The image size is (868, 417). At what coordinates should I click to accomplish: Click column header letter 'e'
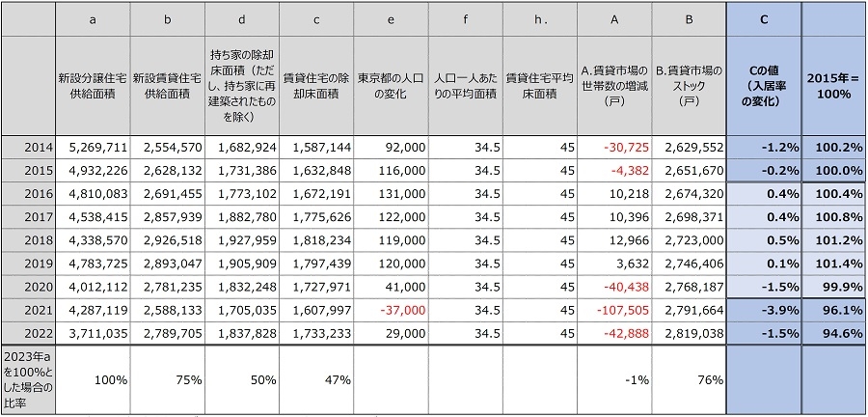[391, 19]
